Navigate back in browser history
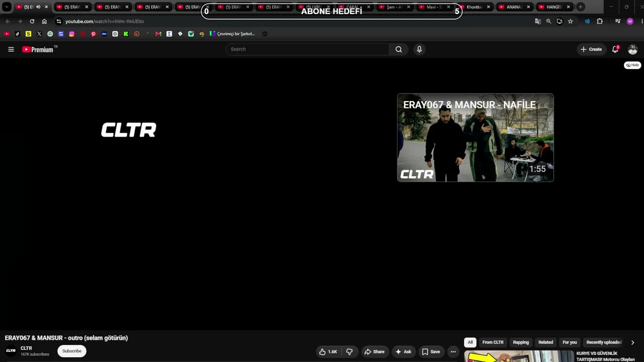The height and width of the screenshot is (362, 644). (x=8, y=22)
